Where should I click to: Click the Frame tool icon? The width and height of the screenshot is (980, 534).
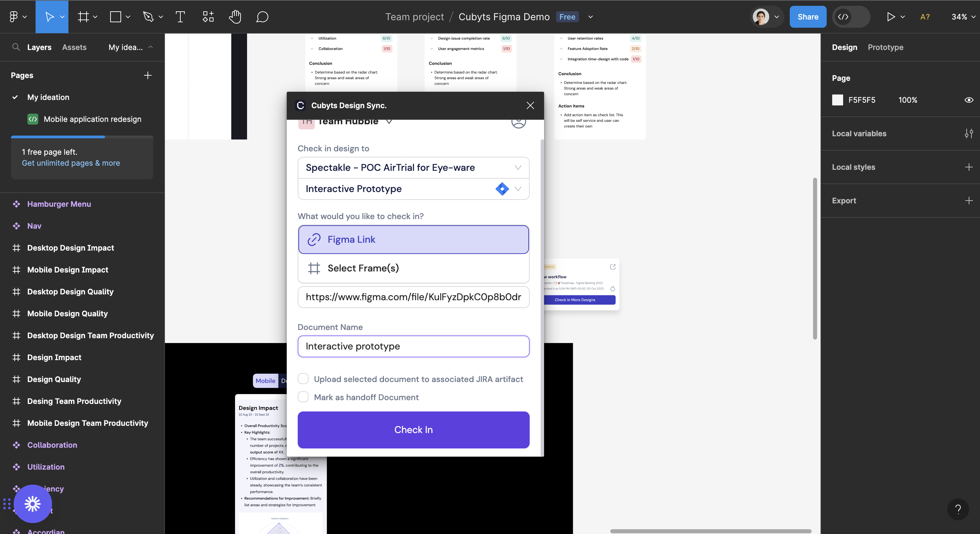pyautogui.click(x=83, y=17)
